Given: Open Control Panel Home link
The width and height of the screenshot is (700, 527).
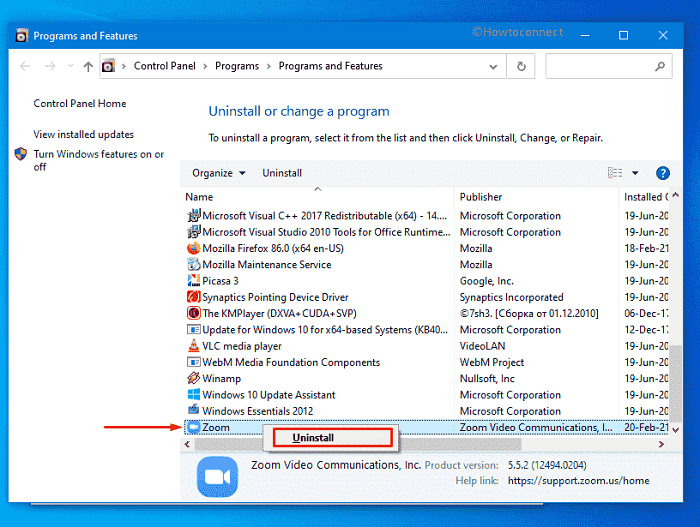Looking at the screenshot, I should pyautogui.click(x=80, y=103).
